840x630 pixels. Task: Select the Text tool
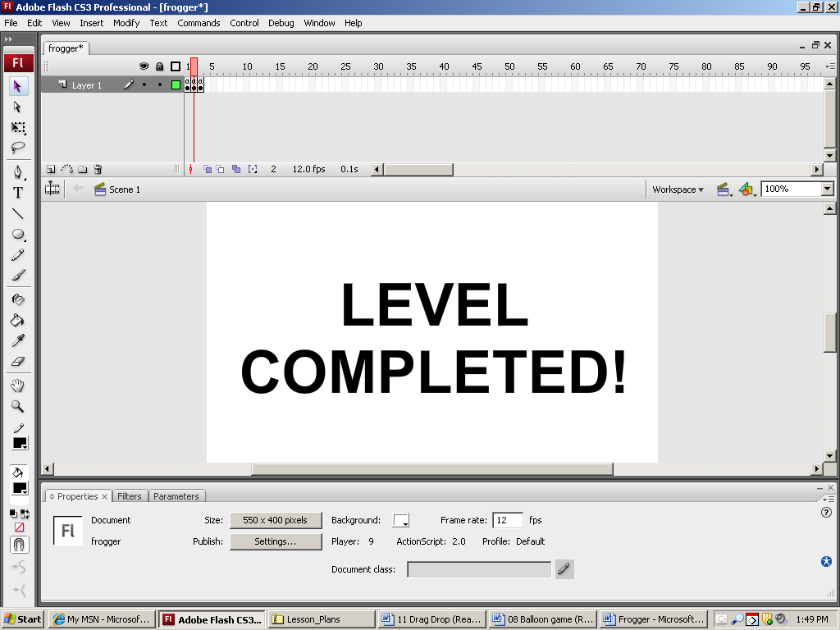18,193
